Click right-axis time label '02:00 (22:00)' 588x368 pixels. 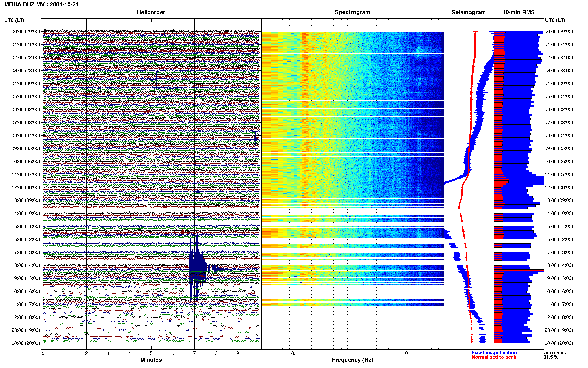[559, 57]
